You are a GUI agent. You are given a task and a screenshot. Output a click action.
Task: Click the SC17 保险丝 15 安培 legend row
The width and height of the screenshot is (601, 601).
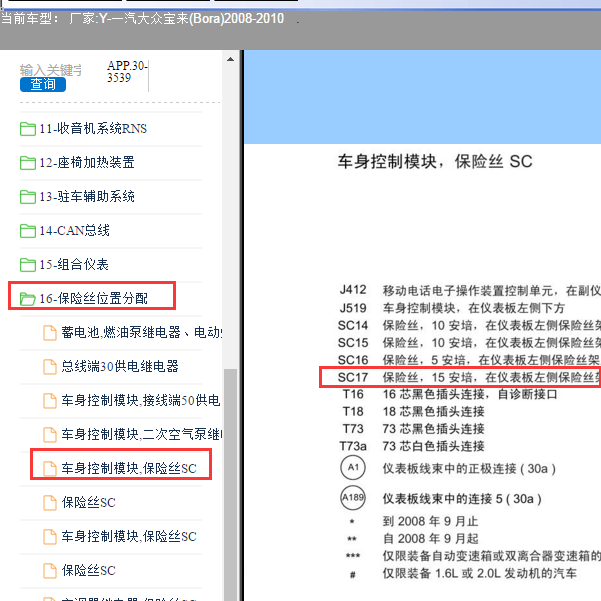point(469,378)
